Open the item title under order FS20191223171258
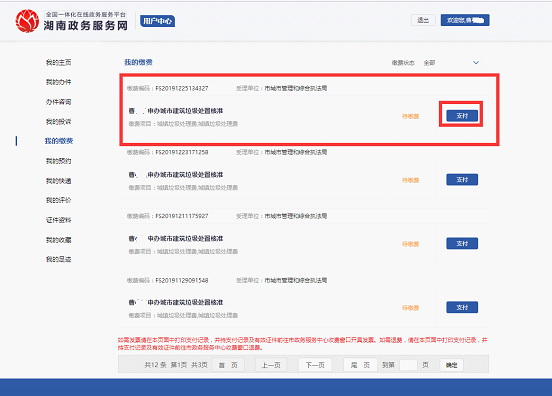552x396 pixels. [x=176, y=175]
